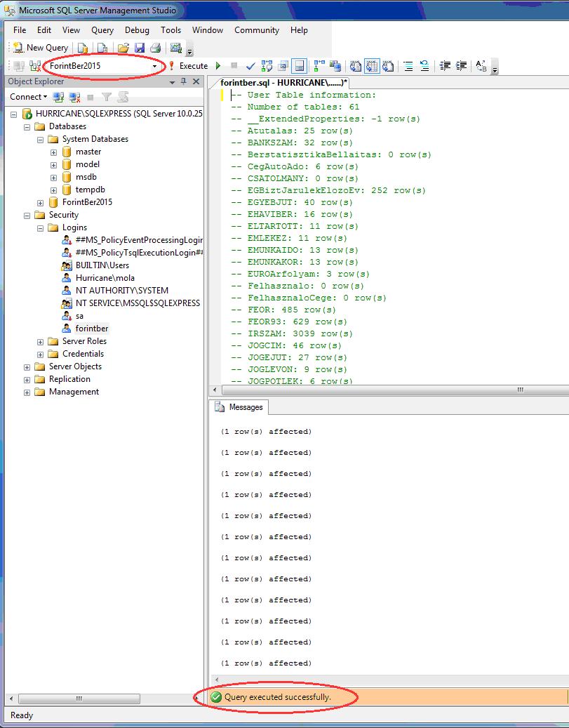This screenshot has height=728, width=569.
Task: Open the Help menu
Action: point(299,30)
